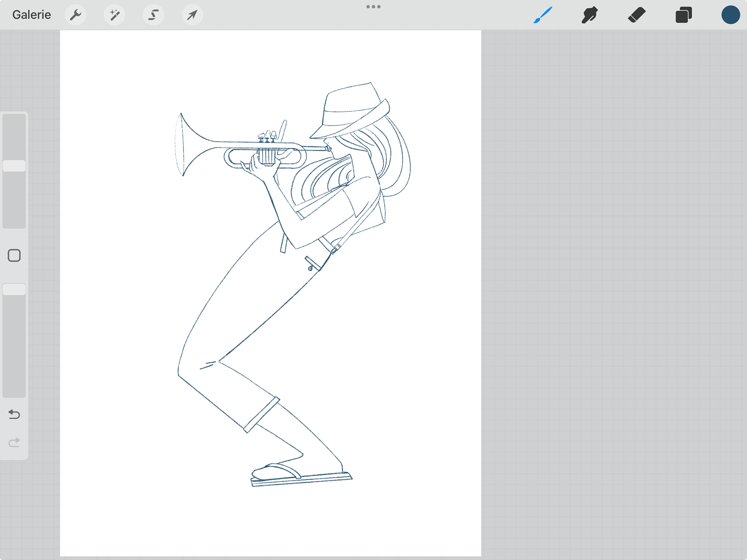The image size is (747, 560).
Task: Activate the Selection S-shaped tool
Action: [153, 15]
